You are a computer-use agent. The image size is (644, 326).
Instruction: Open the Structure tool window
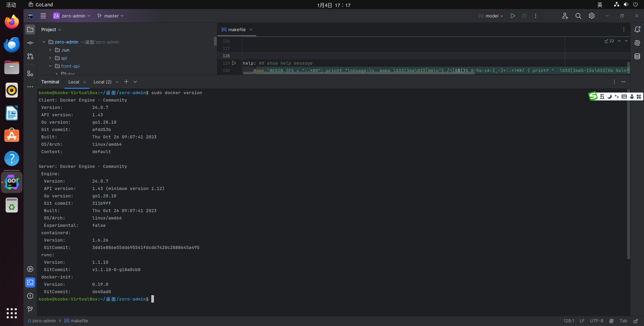pyautogui.click(x=30, y=73)
